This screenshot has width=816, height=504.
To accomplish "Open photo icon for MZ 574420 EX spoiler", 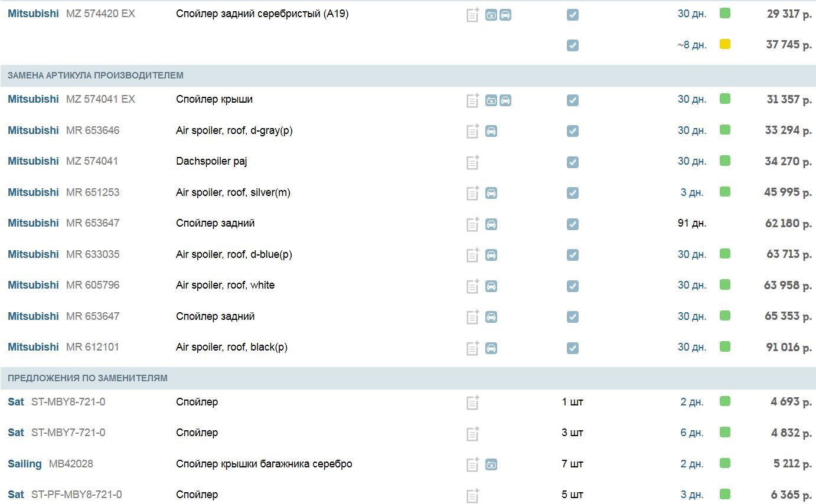I will coord(491,15).
